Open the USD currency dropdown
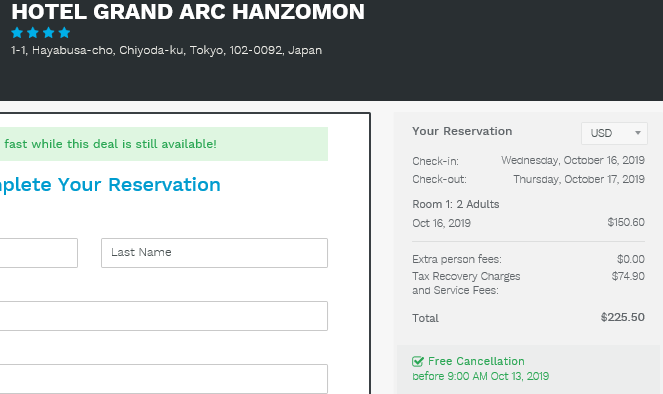Image resolution: width=663 pixels, height=394 pixels. 614,134
